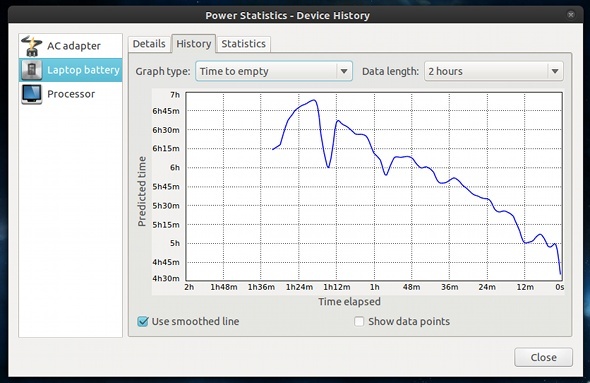Click the Graph type dropdown arrow
Viewport: 590px width, 383px height.
[344, 71]
